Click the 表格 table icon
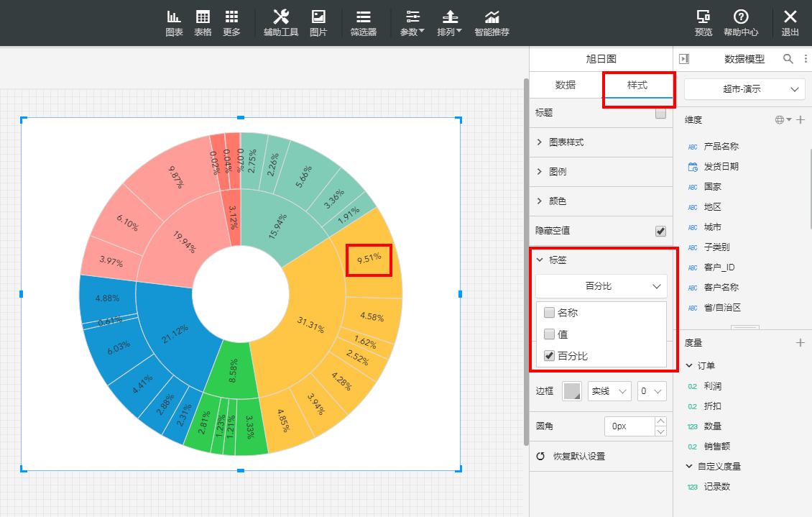The image size is (812, 517). tap(203, 23)
